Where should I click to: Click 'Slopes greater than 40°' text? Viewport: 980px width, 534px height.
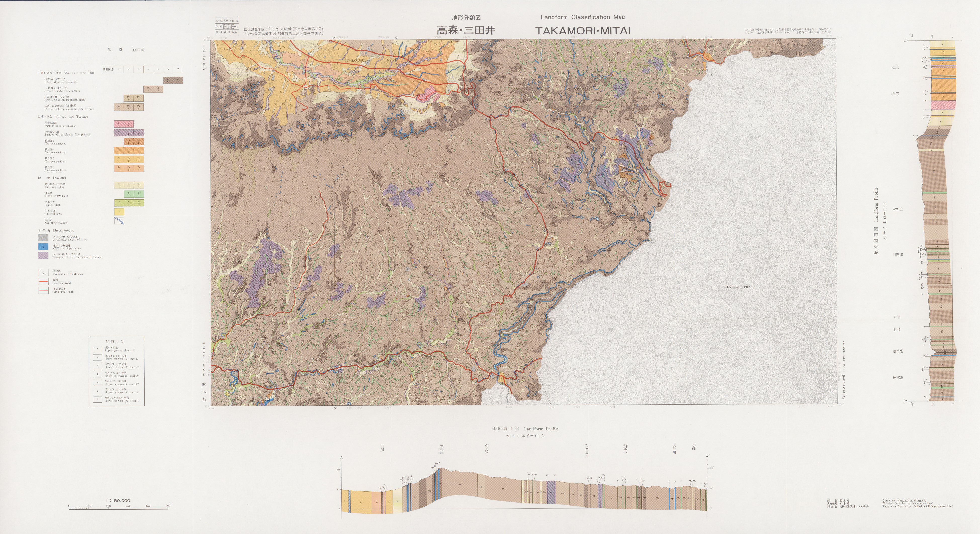click(x=119, y=350)
